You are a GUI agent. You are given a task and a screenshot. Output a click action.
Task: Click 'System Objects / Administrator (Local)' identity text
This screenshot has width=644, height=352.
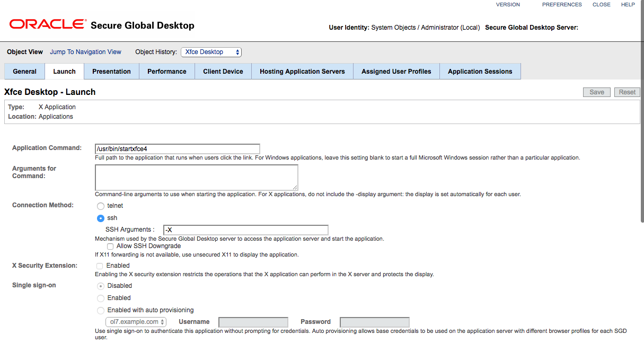[x=426, y=28]
